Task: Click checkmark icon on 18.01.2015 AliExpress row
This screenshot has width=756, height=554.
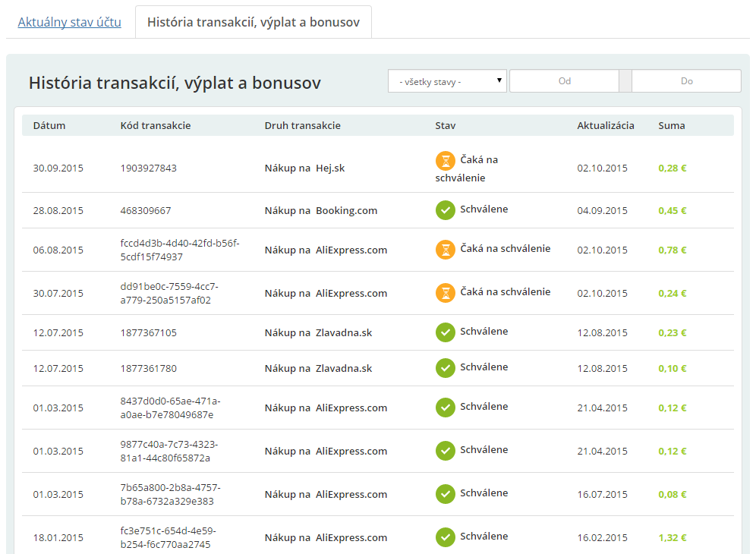Action: (445, 537)
